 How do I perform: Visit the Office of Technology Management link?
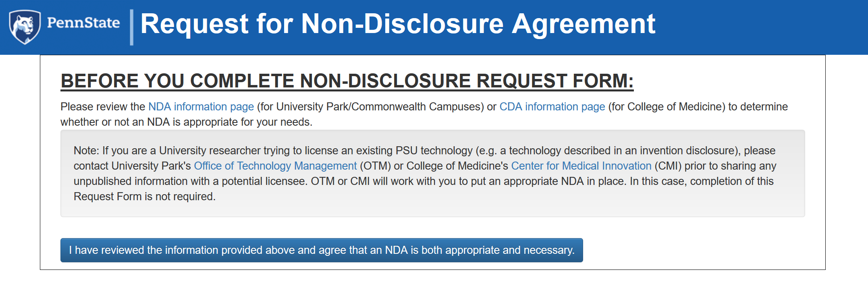coord(275,166)
